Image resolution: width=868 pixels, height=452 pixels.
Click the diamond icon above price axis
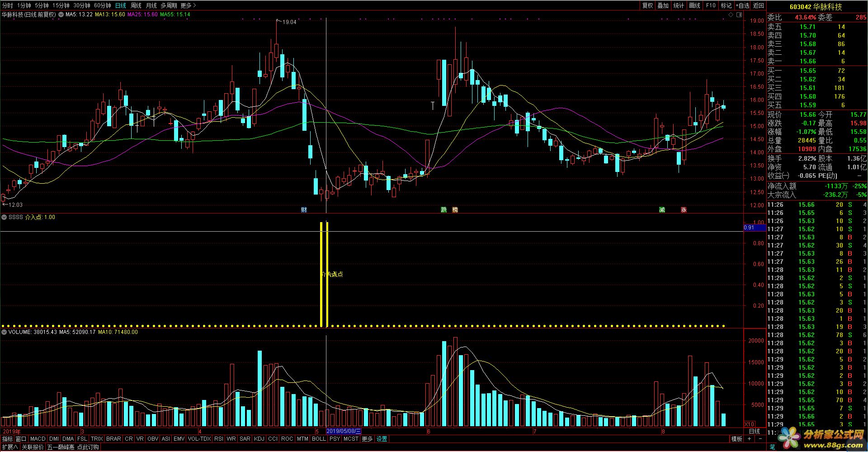pos(731,15)
